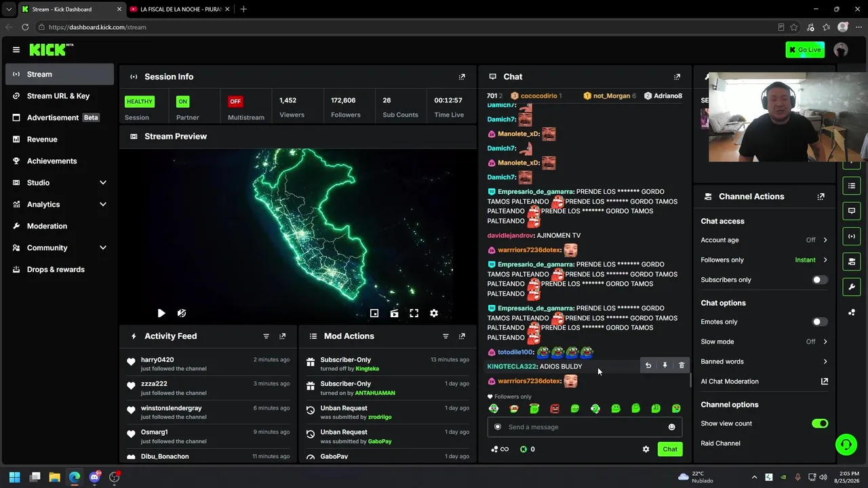Select harry0420 follow entry
This screenshot has width=868, height=488.
(x=208, y=364)
